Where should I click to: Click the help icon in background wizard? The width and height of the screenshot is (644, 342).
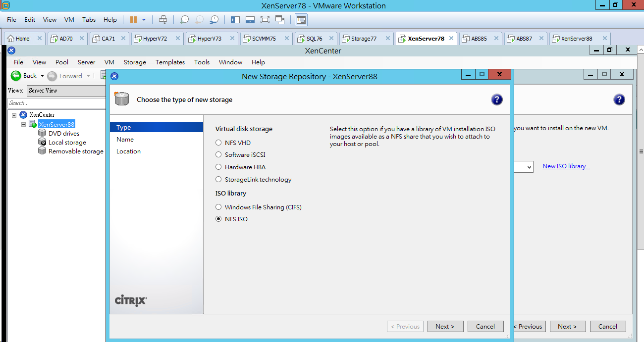(x=619, y=99)
